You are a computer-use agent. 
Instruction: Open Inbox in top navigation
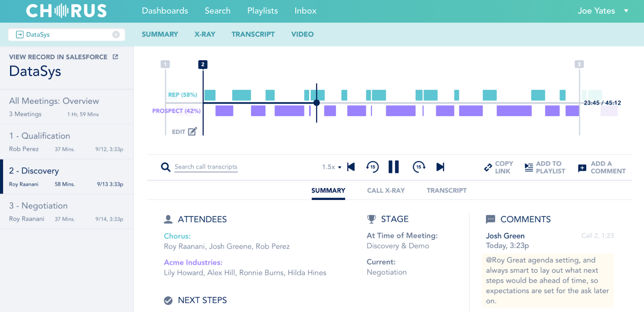point(305,11)
